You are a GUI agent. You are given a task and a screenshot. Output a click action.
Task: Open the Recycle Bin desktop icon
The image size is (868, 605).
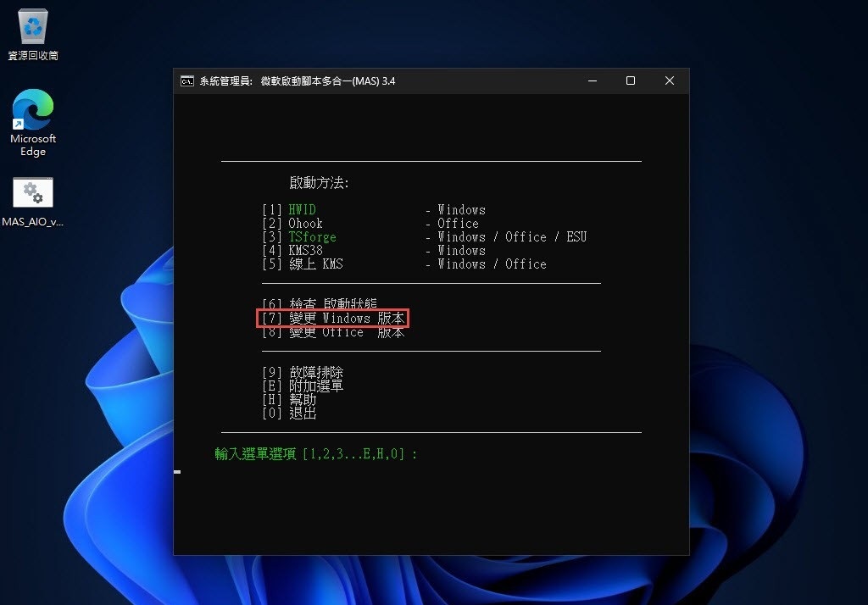click(x=33, y=35)
